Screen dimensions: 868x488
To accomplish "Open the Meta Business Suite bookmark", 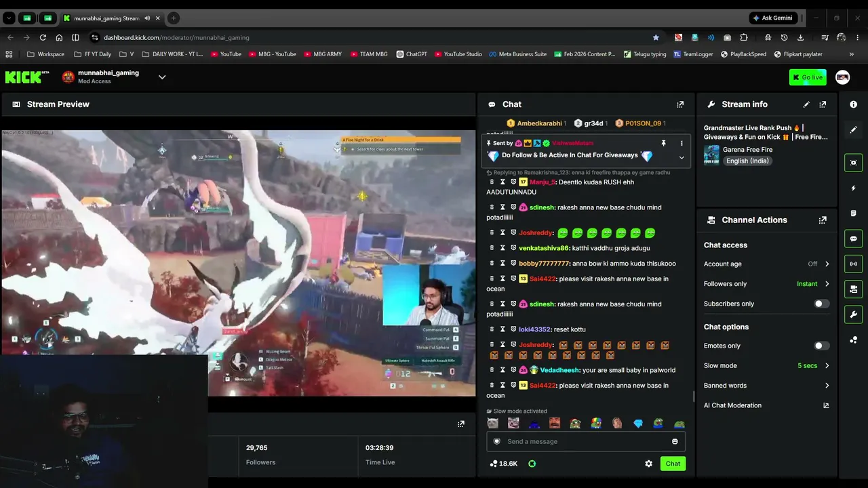I will click(x=517, y=54).
